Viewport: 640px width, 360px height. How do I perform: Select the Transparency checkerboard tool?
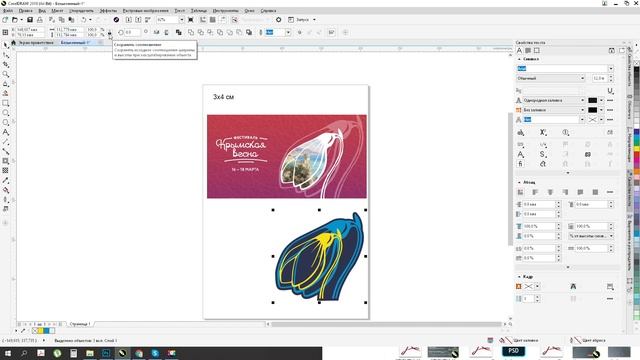click(5, 171)
